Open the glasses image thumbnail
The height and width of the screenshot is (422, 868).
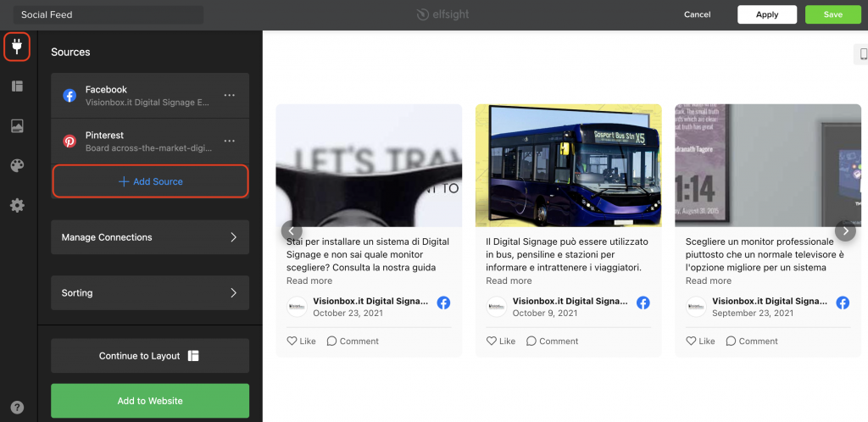tap(369, 165)
